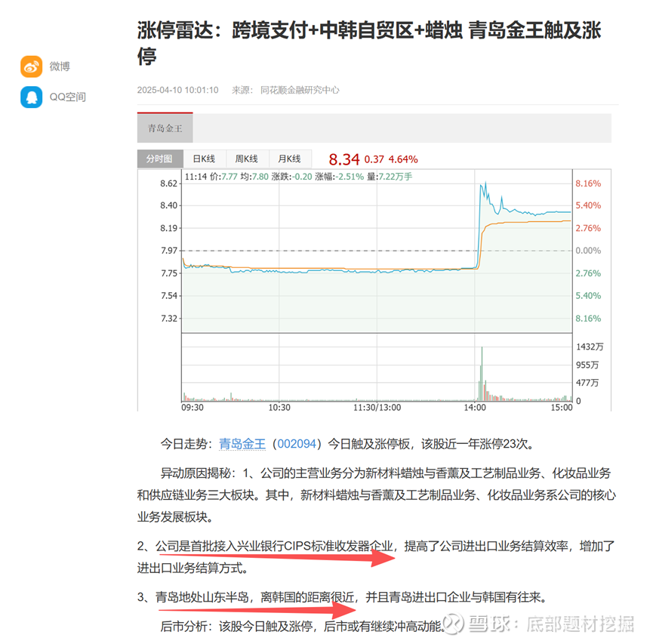
Task: Switch to the 周K线 chart tab
Action: 247,159
